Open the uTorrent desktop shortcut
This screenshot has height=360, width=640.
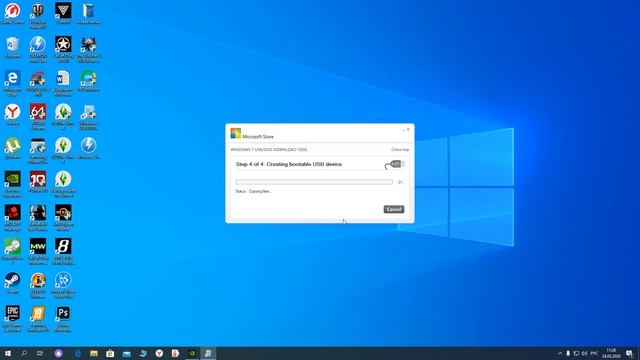pyautogui.click(x=13, y=148)
